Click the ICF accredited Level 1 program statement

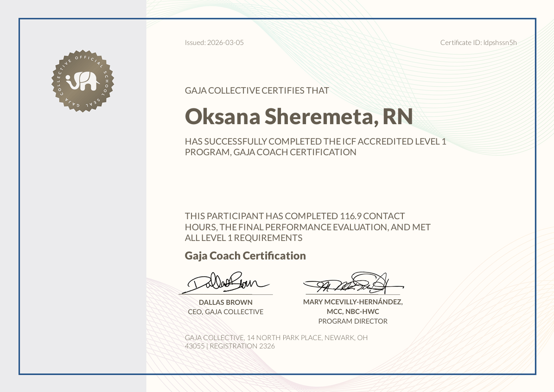tap(316, 146)
